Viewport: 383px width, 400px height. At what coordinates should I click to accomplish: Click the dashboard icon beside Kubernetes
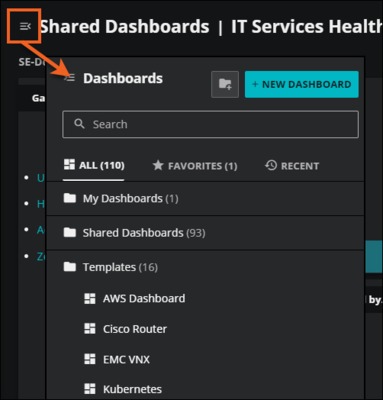click(x=90, y=389)
